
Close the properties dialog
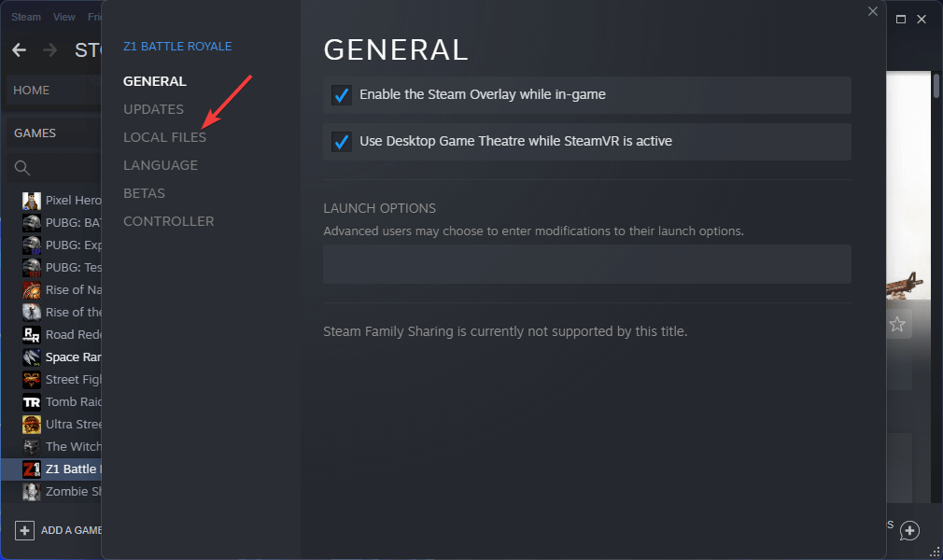[873, 11]
